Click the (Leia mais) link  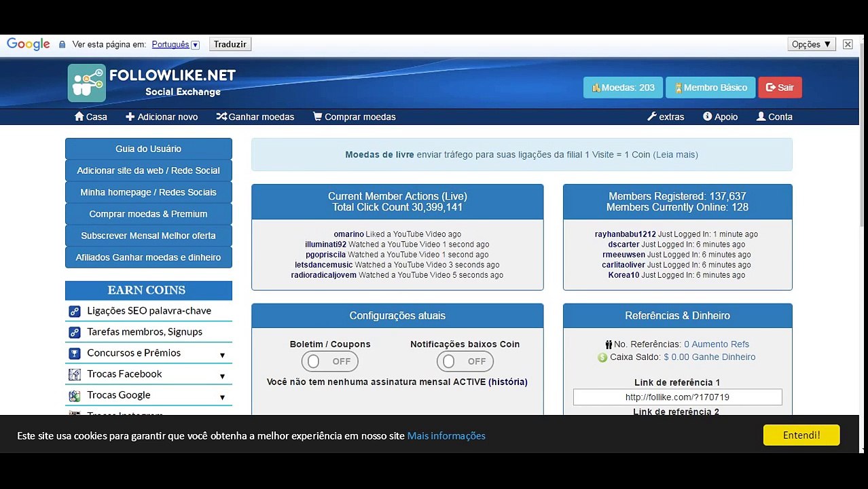click(x=676, y=155)
